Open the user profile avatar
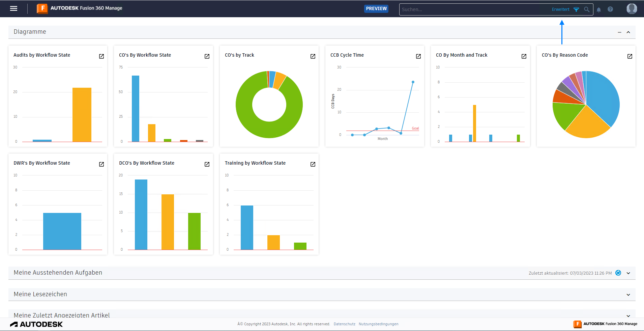Image resolution: width=644 pixels, height=331 pixels. [632, 9]
